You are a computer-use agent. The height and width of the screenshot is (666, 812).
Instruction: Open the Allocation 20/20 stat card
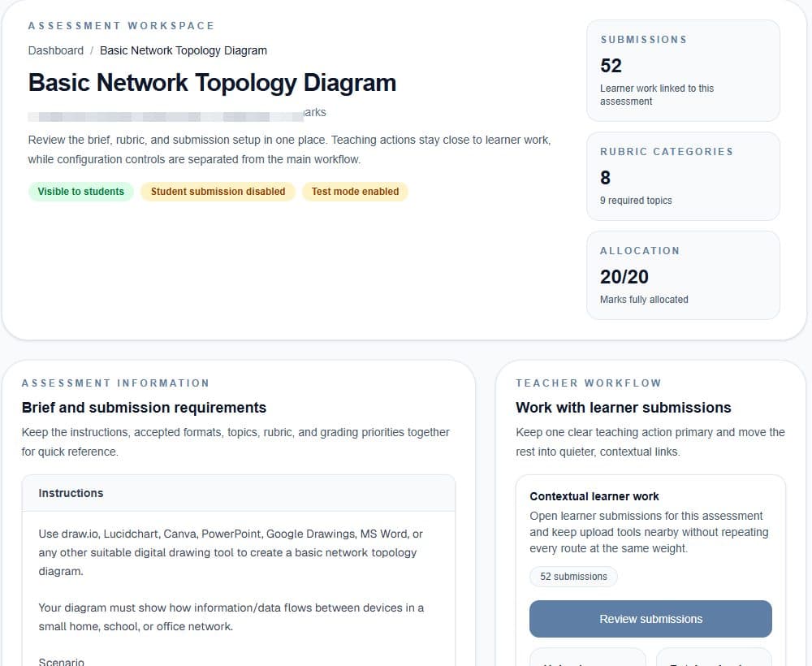(x=683, y=275)
